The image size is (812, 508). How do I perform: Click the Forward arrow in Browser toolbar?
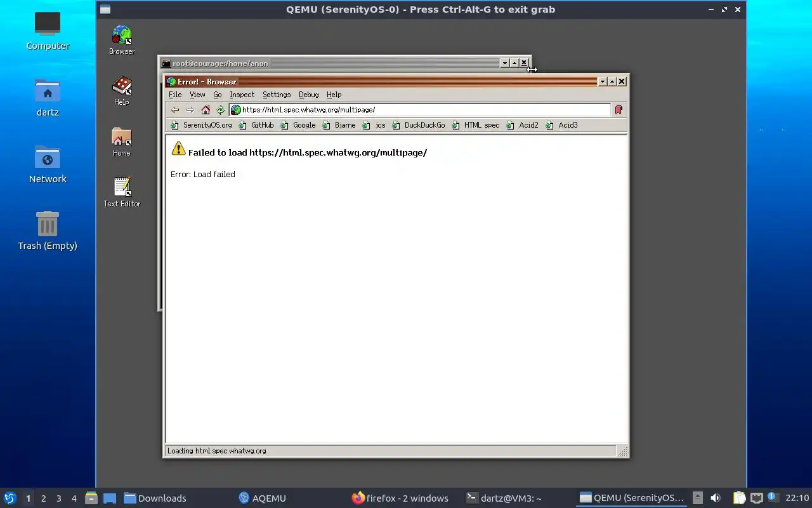tap(190, 110)
